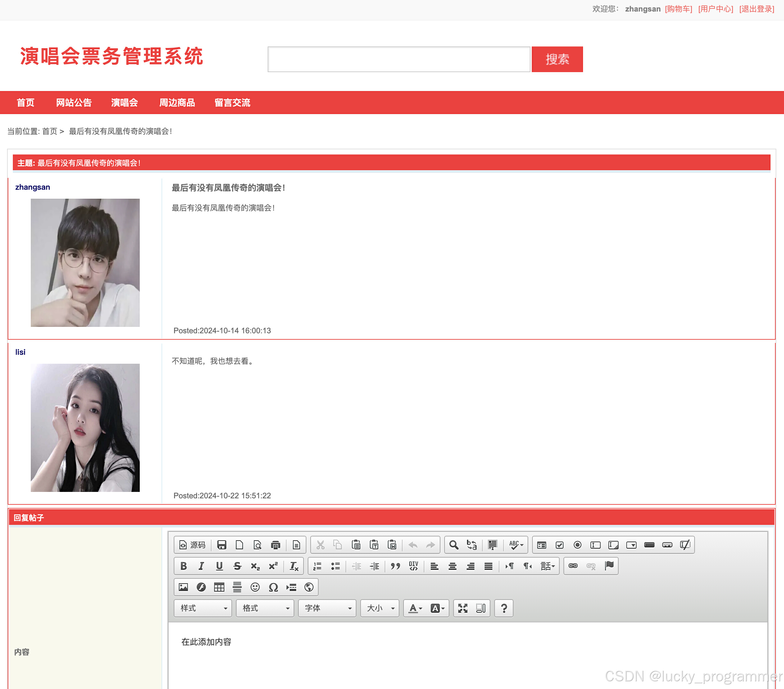Insert a special character with the Omega icon

point(273,587)
